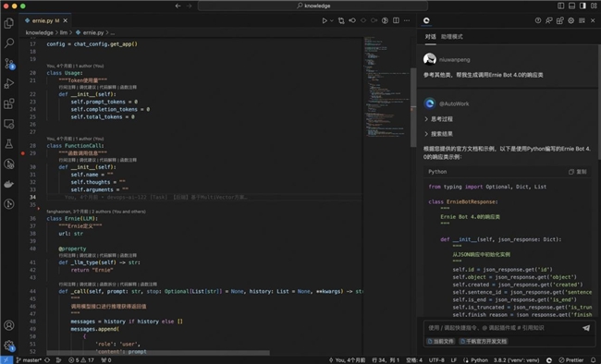Change end of line via LF
This screenshot has height=364, width=601.
click(454, 360)
